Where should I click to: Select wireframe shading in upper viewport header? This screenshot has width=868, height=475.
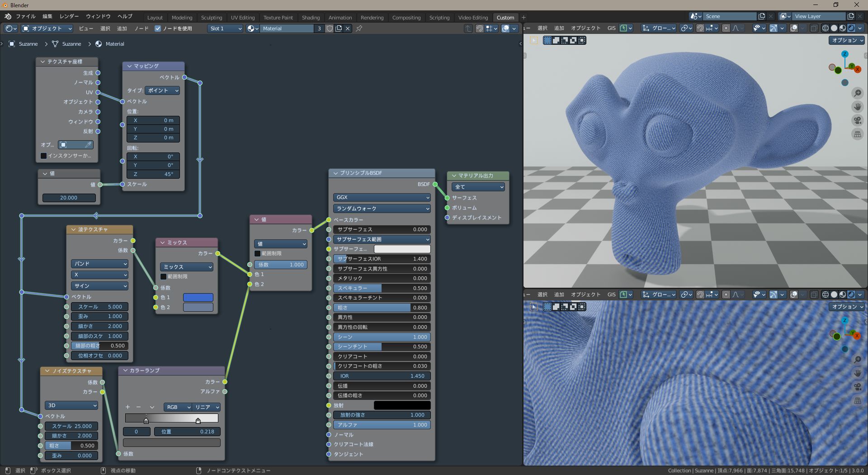click(x=826, y=28)
